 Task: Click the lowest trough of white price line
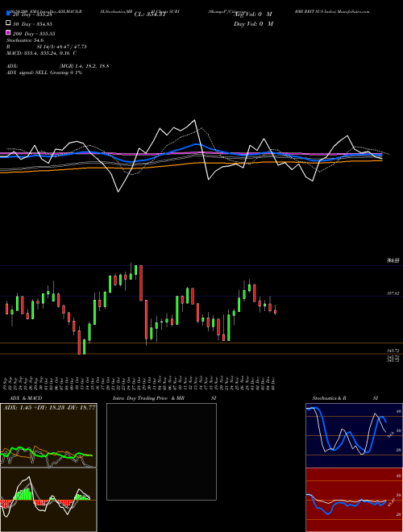pos(118,192)
